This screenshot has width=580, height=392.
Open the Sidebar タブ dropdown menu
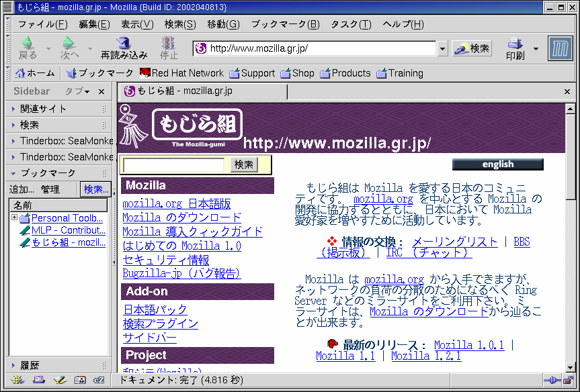(77, 91)
